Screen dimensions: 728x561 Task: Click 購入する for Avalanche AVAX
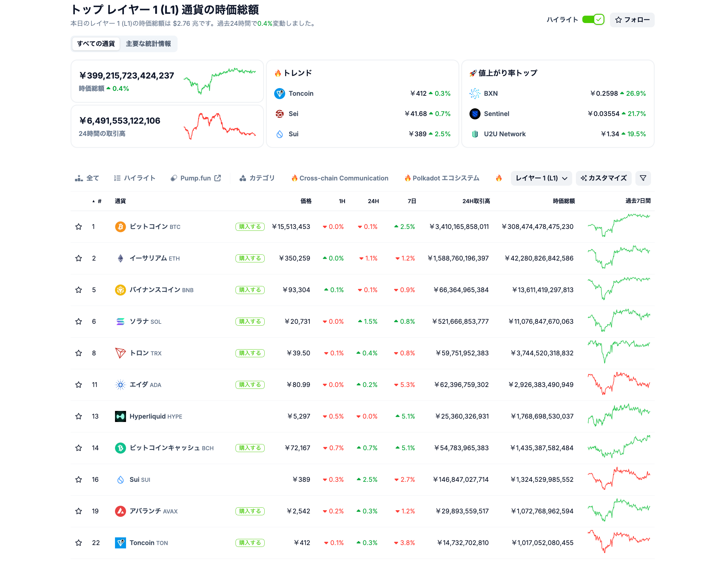[250, 511]
